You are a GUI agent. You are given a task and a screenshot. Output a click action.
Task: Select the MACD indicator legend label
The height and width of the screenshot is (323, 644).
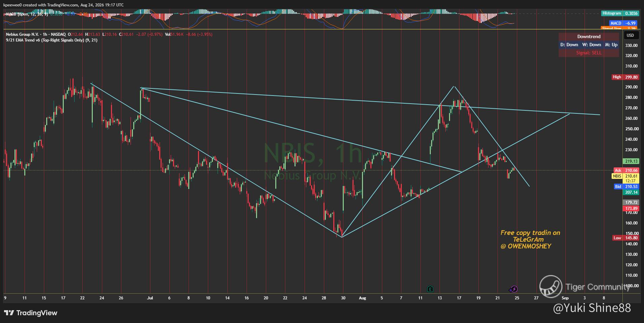[x=27, y=14]
